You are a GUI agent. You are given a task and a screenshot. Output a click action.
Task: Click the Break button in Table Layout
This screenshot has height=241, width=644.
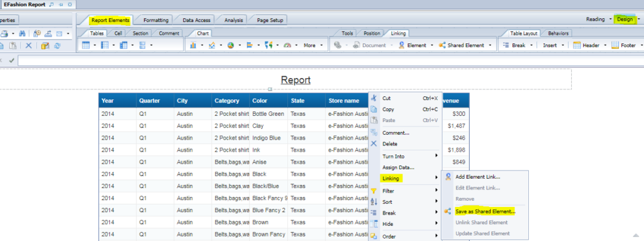(x=514, y=45)
